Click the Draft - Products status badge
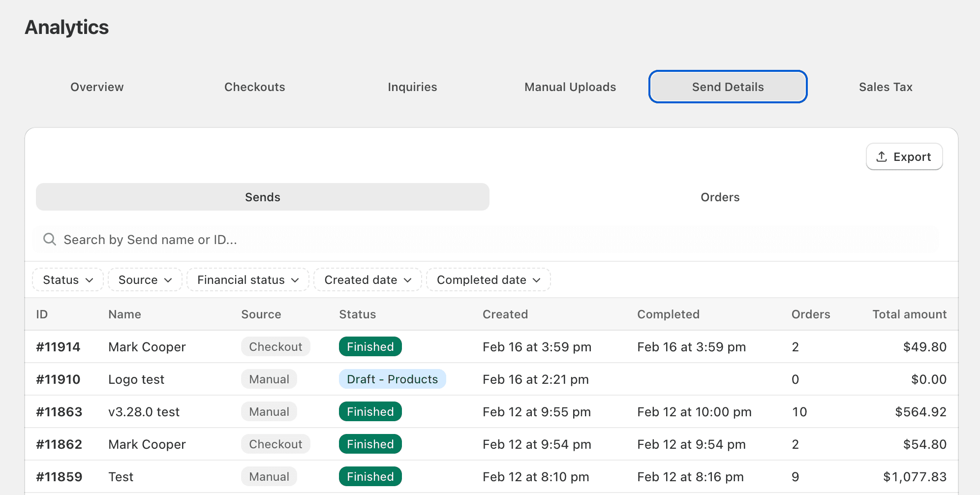Viewport: 980px width, 495px height. (392, 379)
